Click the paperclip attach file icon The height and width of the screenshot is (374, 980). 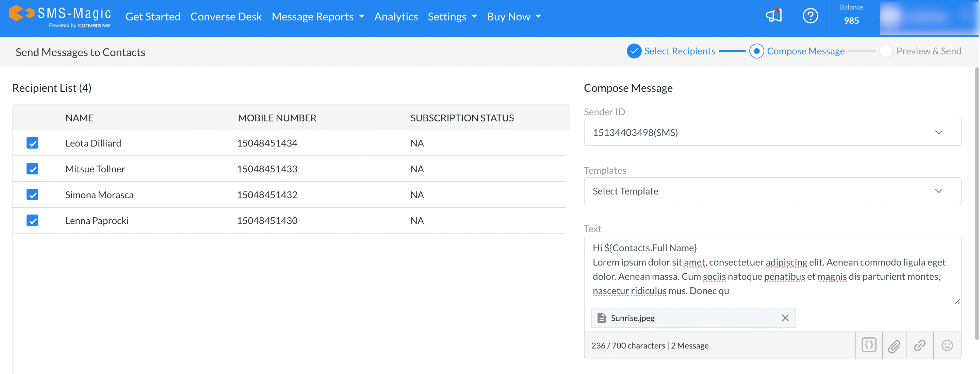click(894, 346)
